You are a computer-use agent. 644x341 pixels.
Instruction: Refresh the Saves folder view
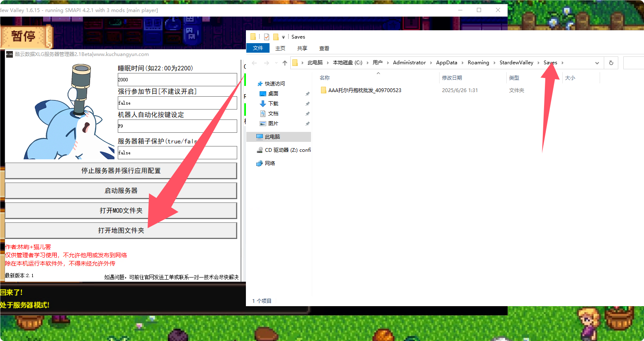[611, 63]
